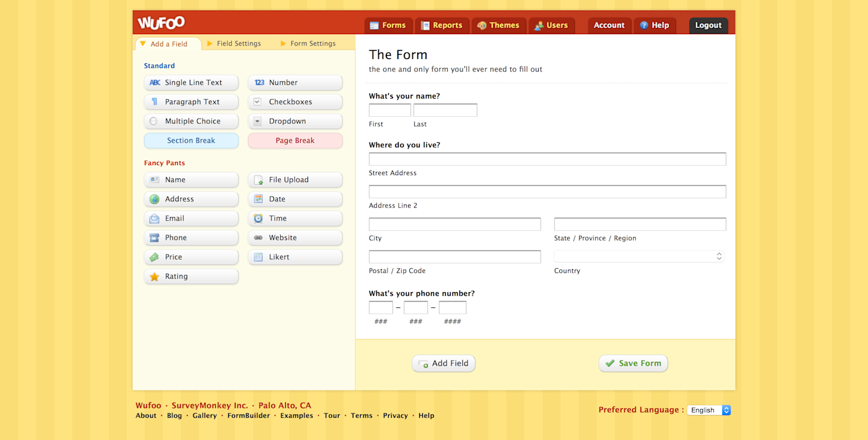Click the last four-digit phone box
This screenshot has width=868, height=440.
tap(453, 308)
